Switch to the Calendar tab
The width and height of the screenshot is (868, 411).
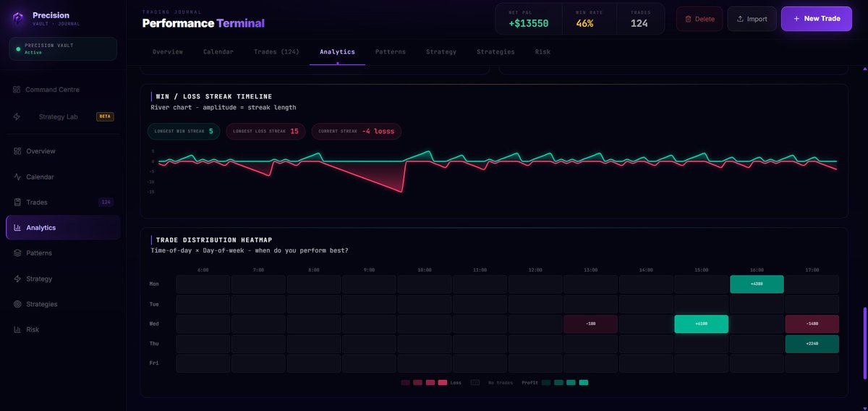pos(218,52)
